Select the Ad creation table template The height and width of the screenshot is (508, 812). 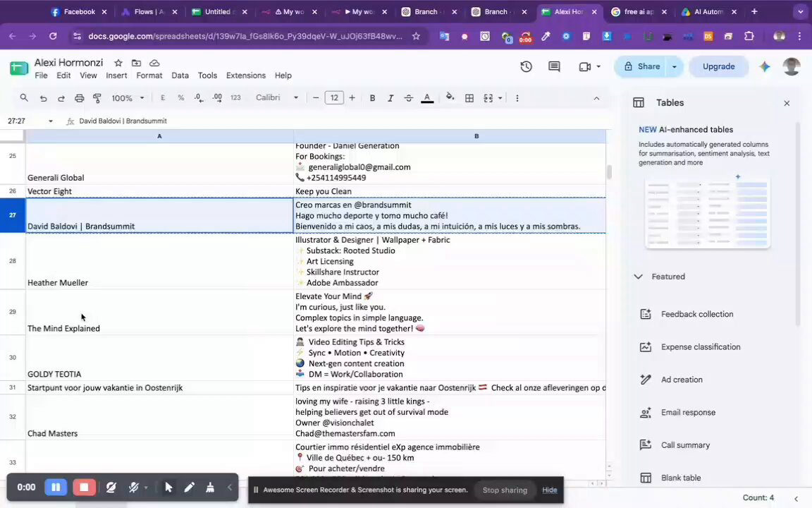[682, 380]
